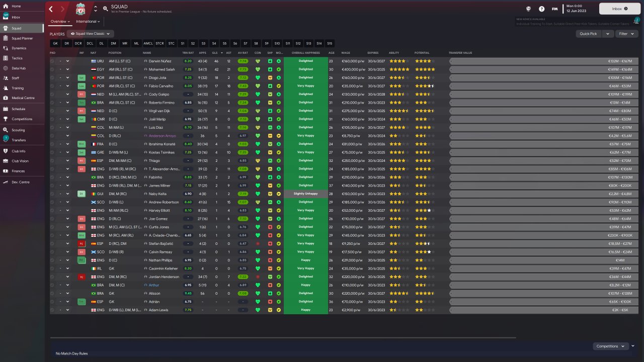Open the search magnifier icon

[105, 9]
